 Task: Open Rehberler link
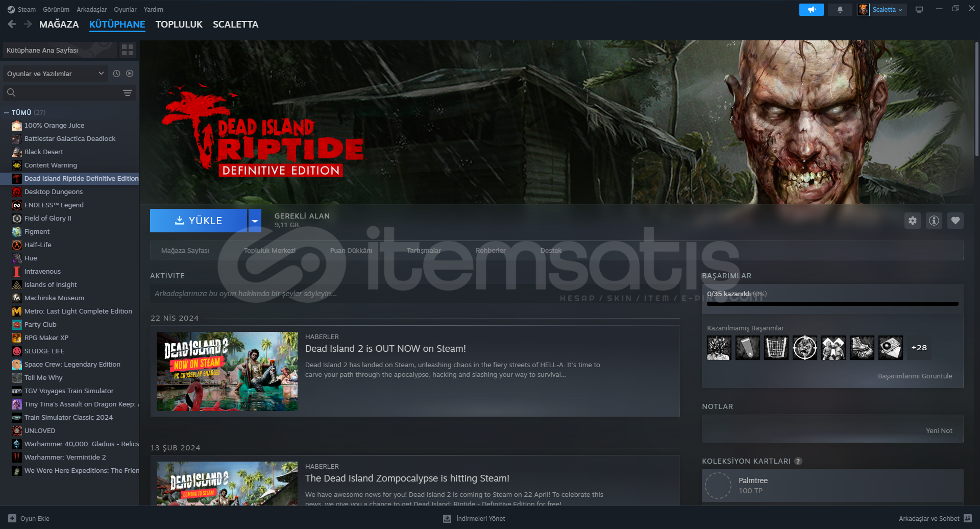coord(491,250)
